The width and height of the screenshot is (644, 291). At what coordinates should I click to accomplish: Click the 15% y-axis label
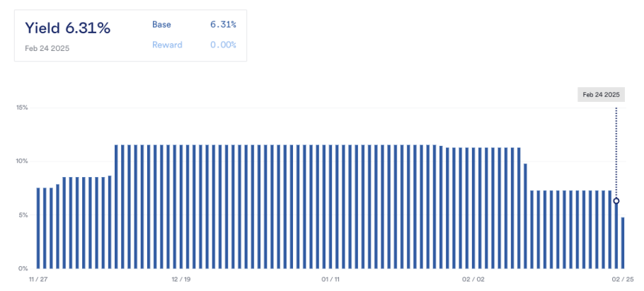[22, 108]
